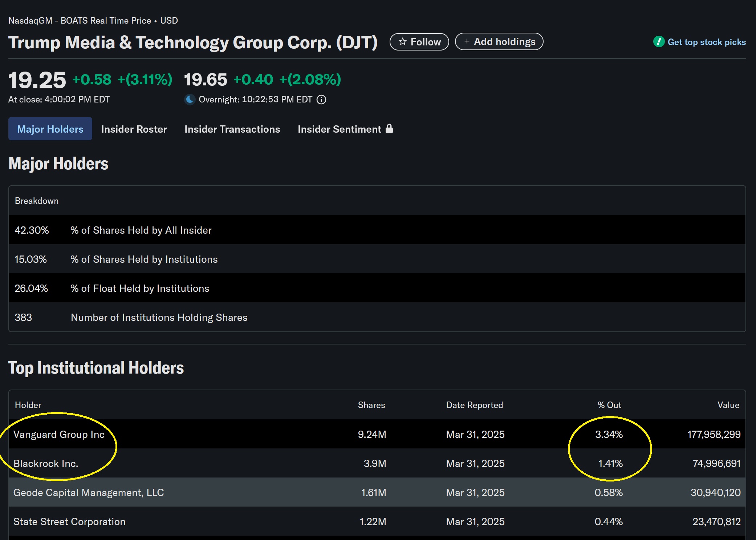Viewport: 756px width, 540px height.
Task: Click the Breakdown table heading
Action: click(37, 201)
